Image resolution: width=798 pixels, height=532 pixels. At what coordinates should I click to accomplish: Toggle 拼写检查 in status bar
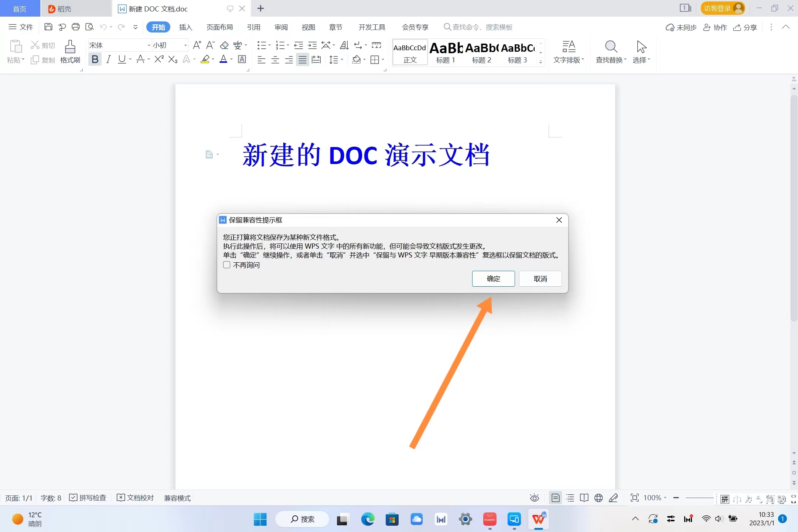point(88,498)
